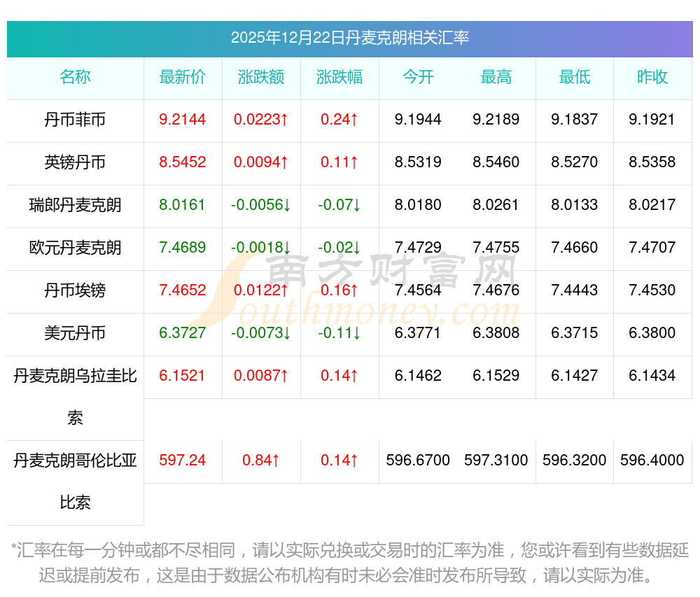Click the 瑞郎丹麦克朗 row name
700x597 pixels.
tap(75, 205)
